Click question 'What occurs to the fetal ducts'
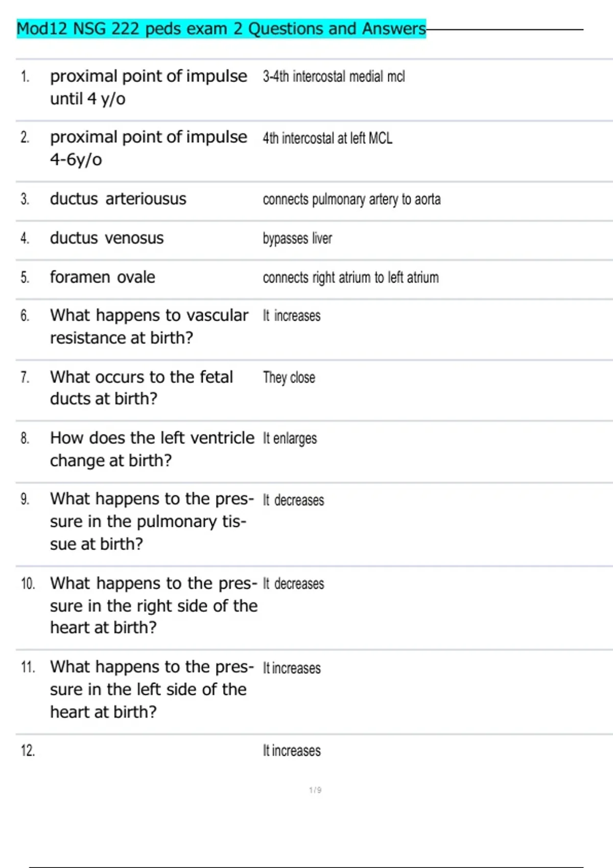 [x=142, y=388]
